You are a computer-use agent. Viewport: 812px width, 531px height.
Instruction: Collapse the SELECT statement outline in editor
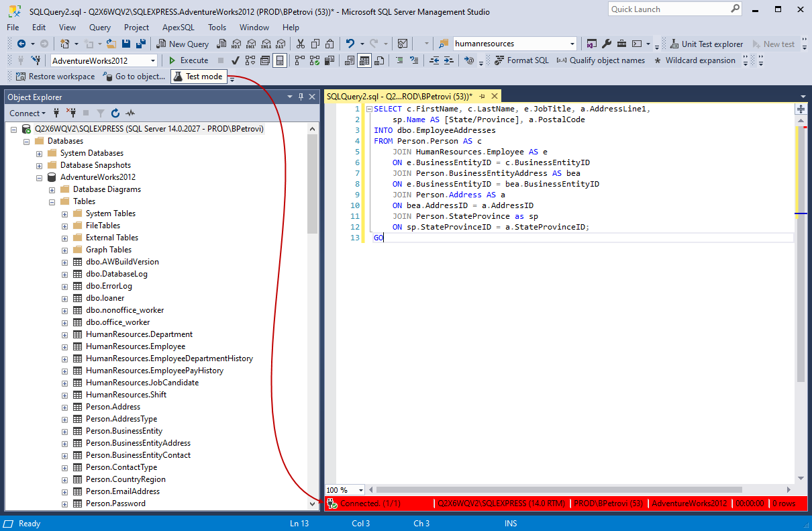(368, 109)
